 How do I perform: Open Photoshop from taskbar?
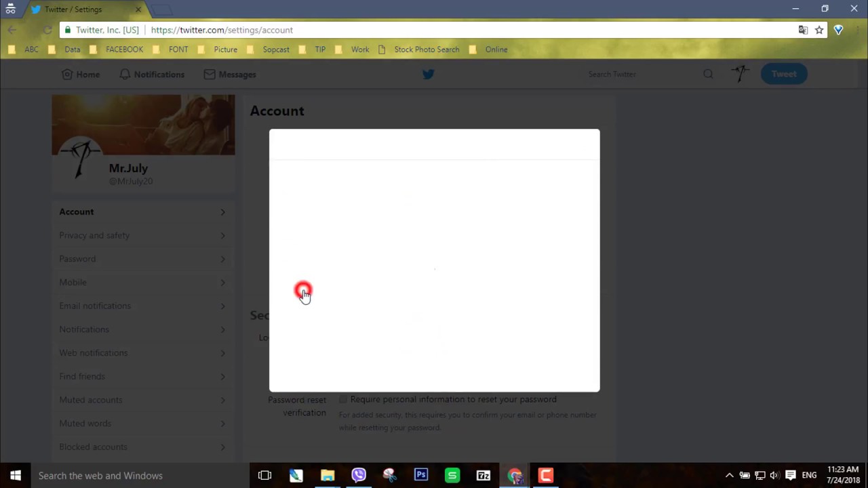[421, 476]
